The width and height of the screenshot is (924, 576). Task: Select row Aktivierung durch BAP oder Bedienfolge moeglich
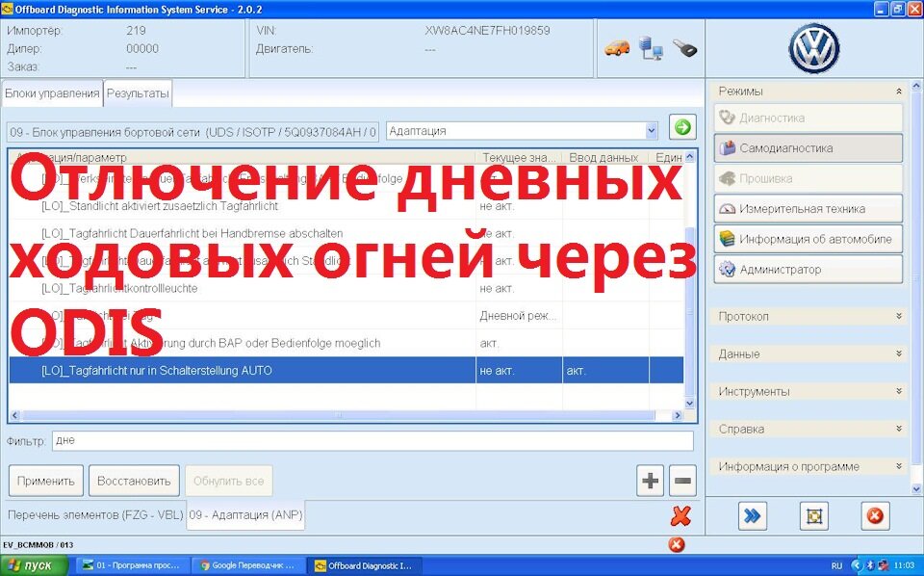pyautogui.click(x=346, y=343)
